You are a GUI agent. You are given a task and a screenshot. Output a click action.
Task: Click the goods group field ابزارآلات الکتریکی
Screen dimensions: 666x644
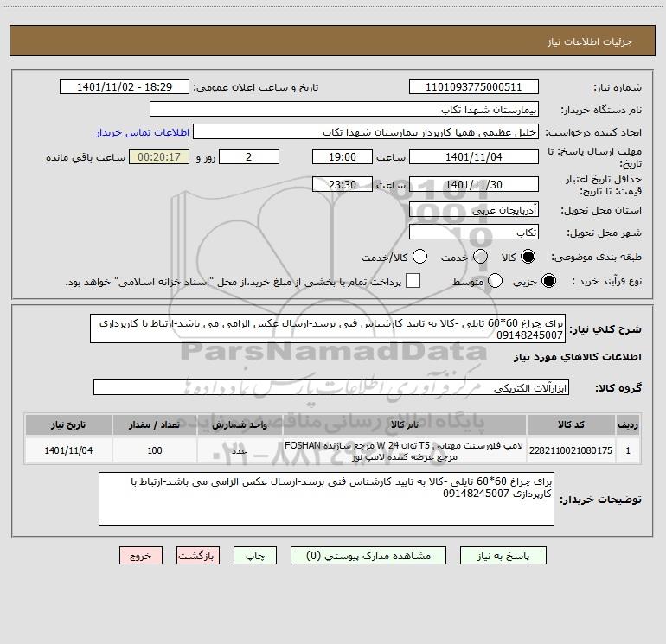click(x=331, y=387)
